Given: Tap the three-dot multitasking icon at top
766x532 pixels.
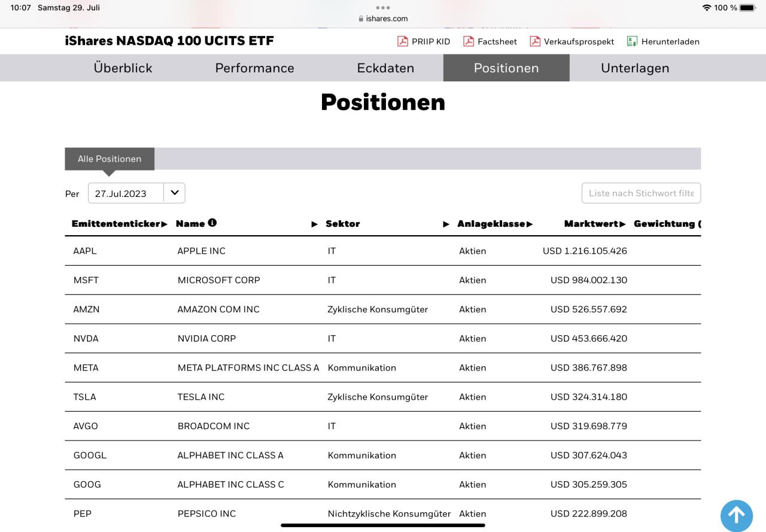Looking at the screenshot, I should pos(383,8).
